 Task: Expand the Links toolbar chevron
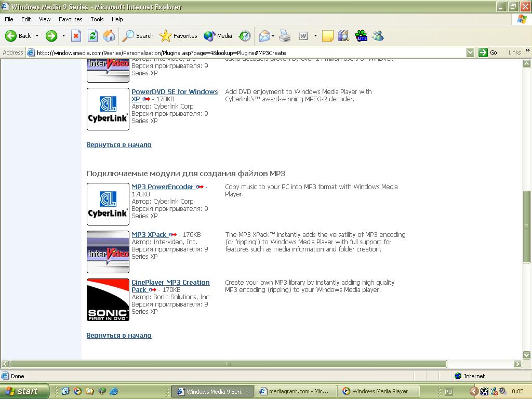(x=528, y=50)
